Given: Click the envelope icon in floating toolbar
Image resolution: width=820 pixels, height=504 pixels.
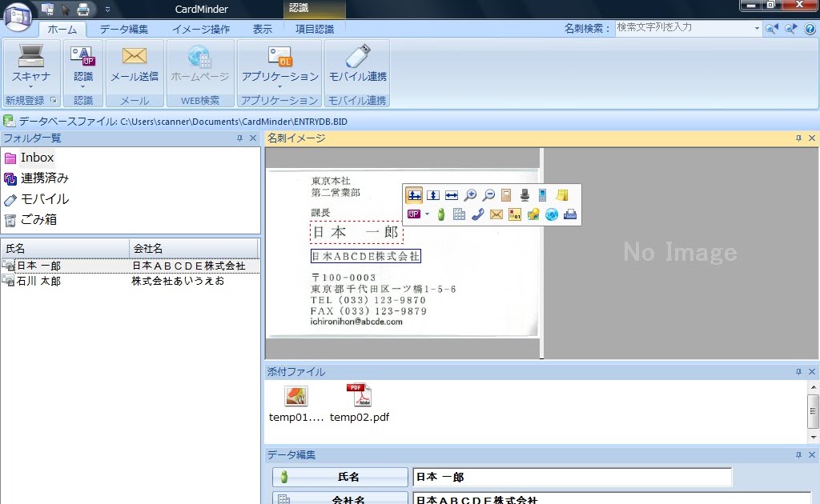Looking at the screenshot, I should (x=496, y=214).
